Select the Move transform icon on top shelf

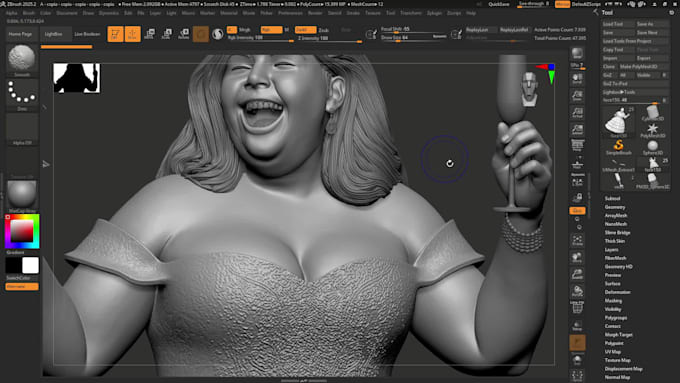click(x=150, y=34)
